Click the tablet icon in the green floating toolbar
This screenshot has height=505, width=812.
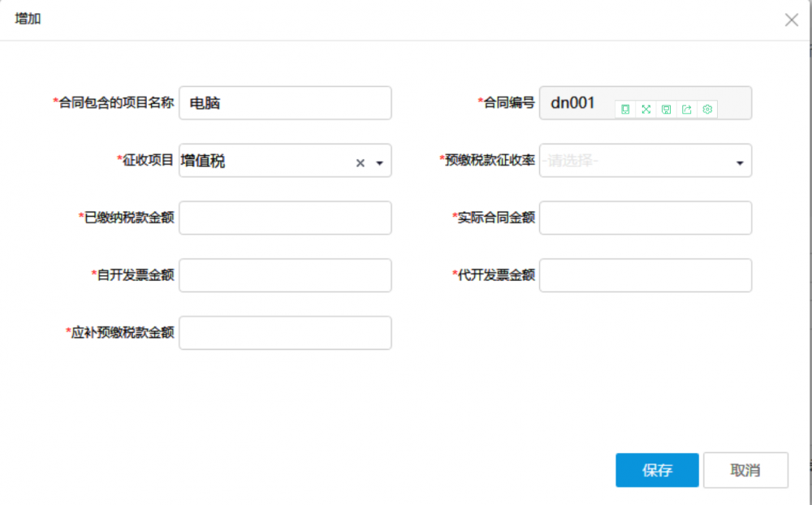click(625, 109)
